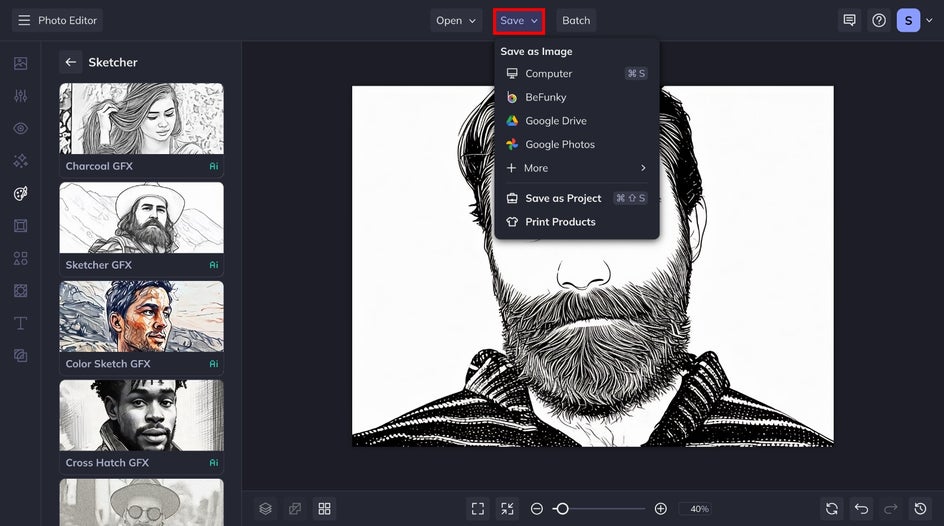Expand the More save options submenu
The height and width of the screenshot is (526, 944).
tap(577, 168)
